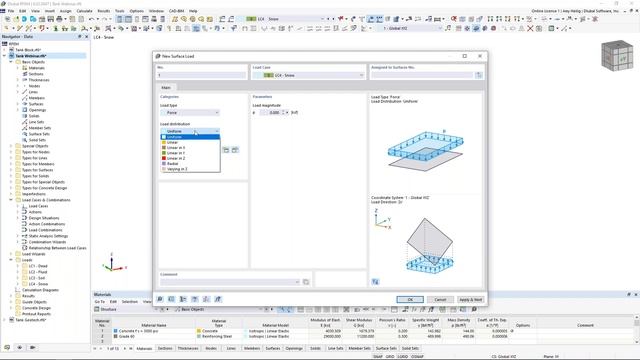Open the Load type Force dropdown
The image size is (640, 360).
190,113
